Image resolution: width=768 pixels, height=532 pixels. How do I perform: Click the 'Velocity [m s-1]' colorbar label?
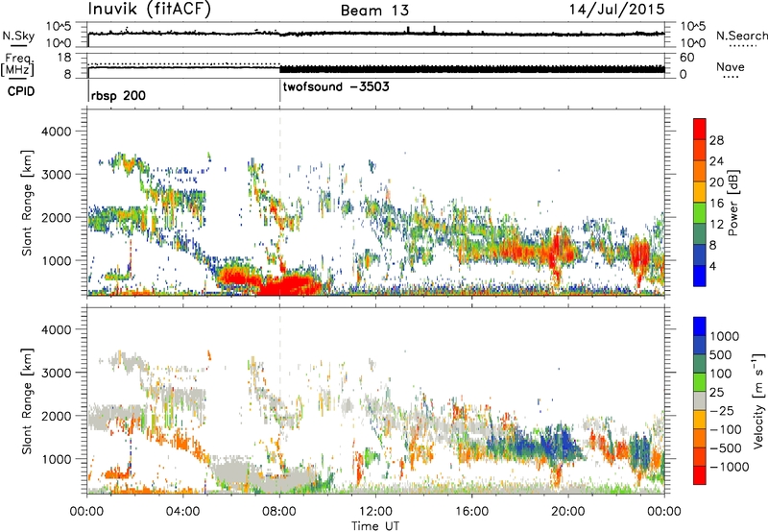tap(758, 400)
